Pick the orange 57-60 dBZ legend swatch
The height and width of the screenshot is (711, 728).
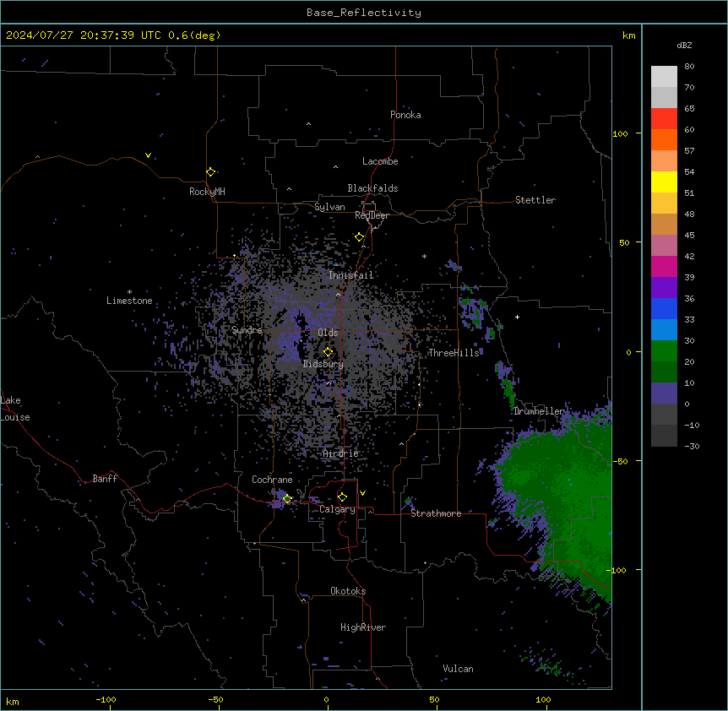(x=664, y=139)
